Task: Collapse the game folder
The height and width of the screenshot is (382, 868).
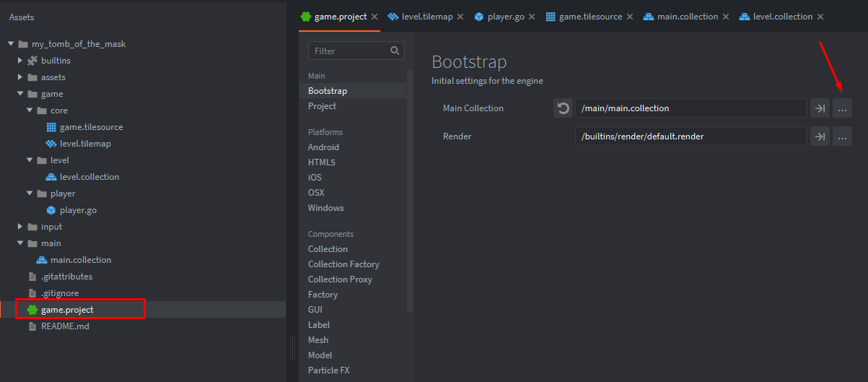Action: pyautogui.click(x=21, y=94)
